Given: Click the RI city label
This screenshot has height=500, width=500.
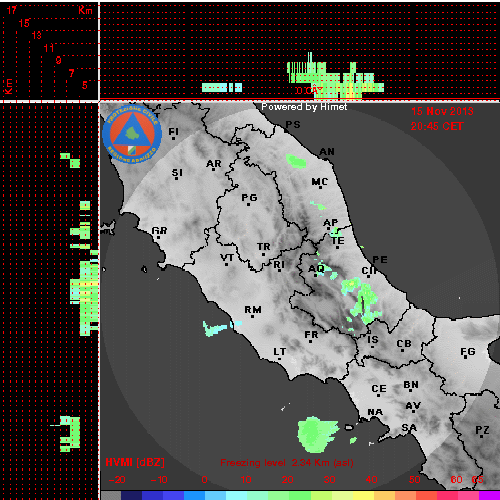Looking at the screenshot, I should coord(279,265).
